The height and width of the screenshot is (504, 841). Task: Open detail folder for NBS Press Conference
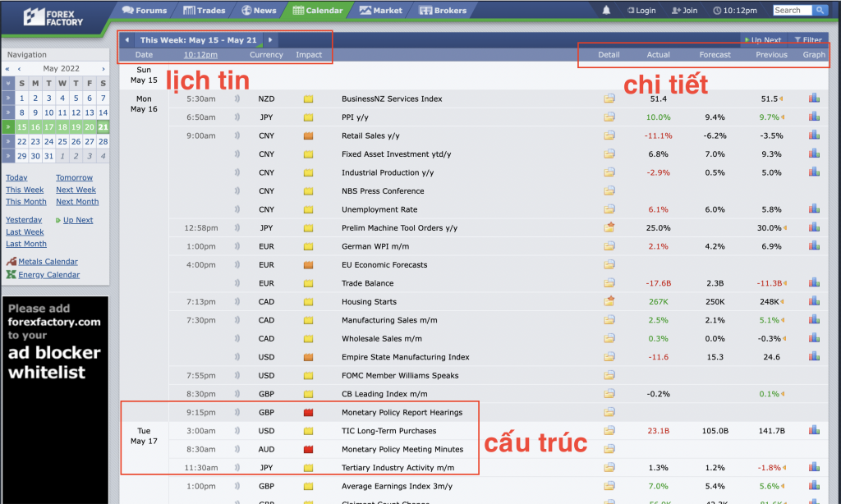[609, 191]
